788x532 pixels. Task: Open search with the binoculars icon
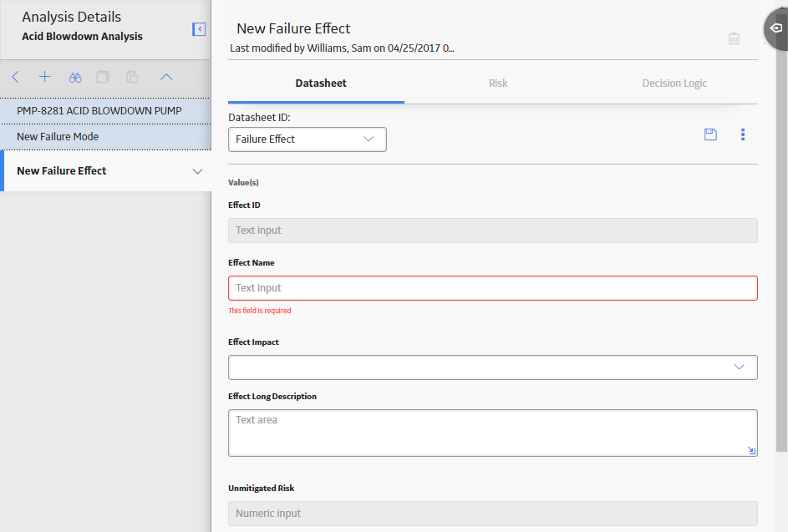[75, 78]
